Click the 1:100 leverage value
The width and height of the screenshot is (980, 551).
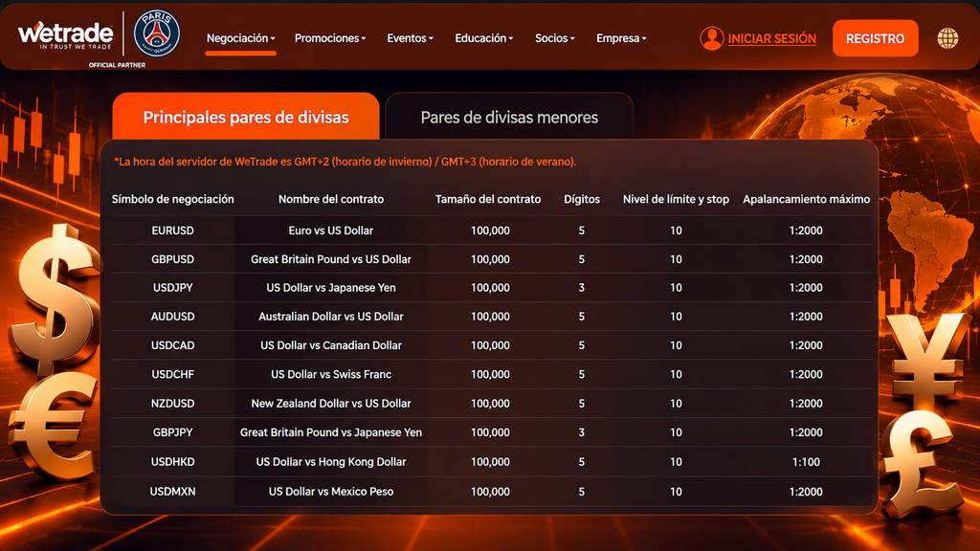[x=806, y=462]
